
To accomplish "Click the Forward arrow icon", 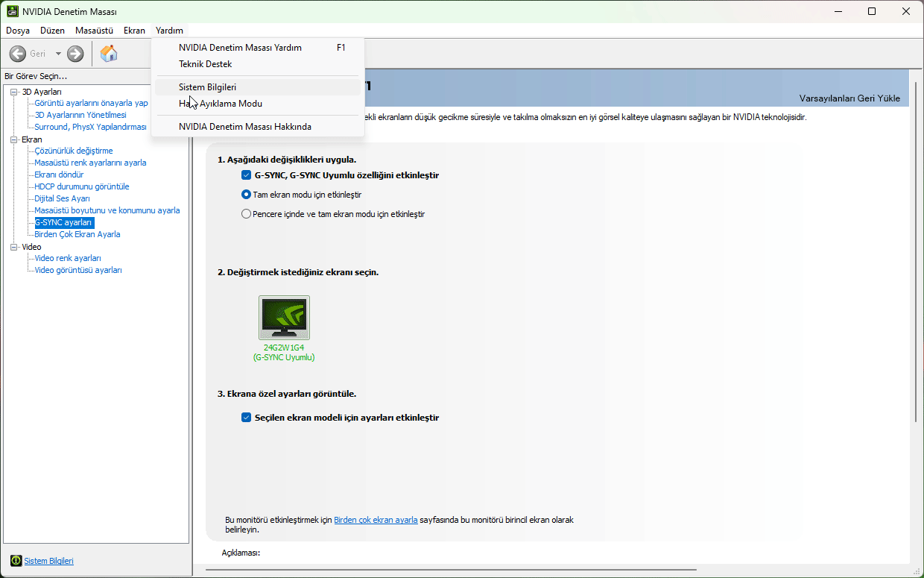I will point(75,54).
